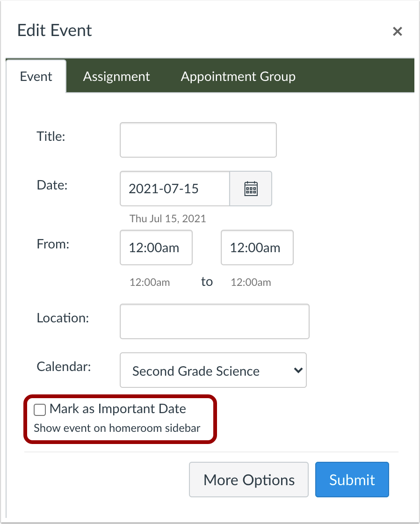The width and height of the screenshot is (420, 524).
Task: Click the Title text field
Action: 198,140
